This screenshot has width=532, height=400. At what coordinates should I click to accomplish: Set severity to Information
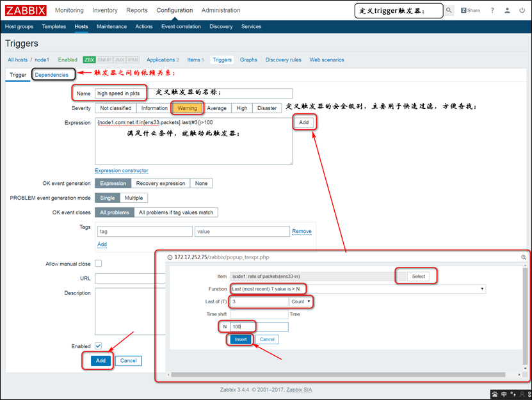[x=154, y=108]
